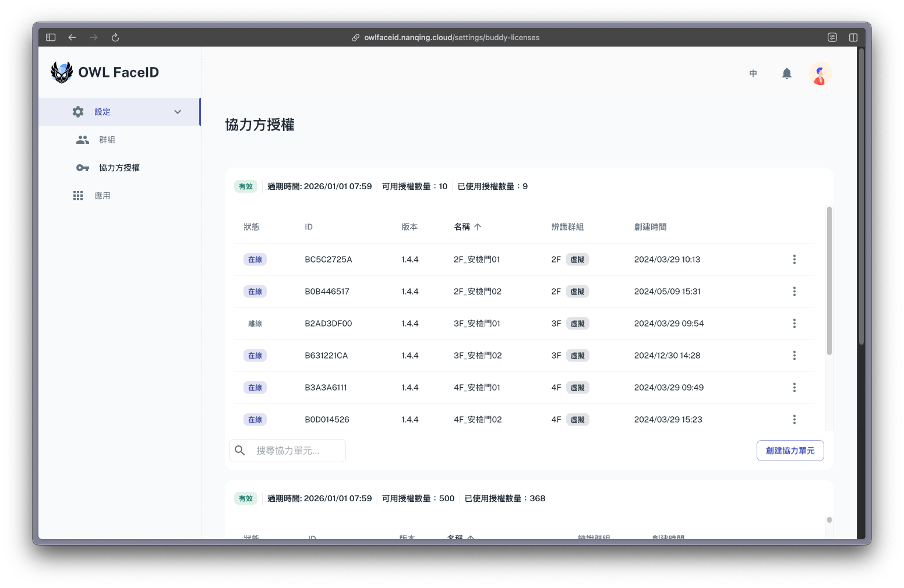The width and height of the screenshot is (904, 588).
Task: Collapse the 設定 menu chevron
Action: (x=178, y=112)
